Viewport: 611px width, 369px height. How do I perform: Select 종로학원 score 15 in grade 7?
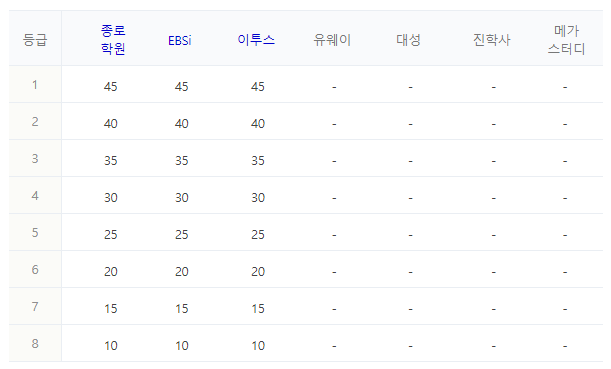pos(111,309)
